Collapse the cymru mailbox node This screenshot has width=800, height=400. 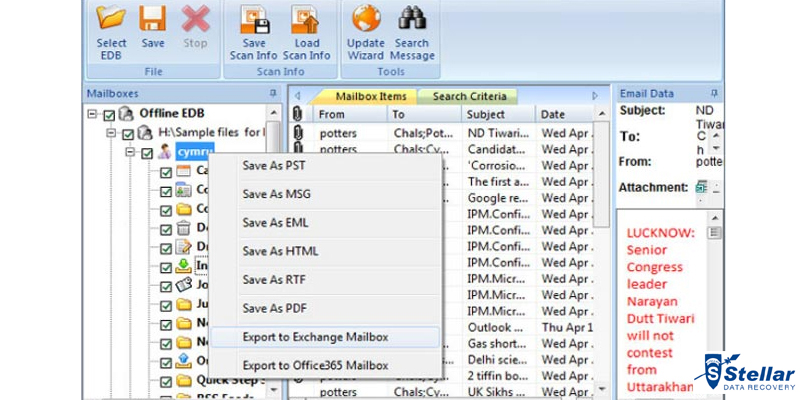click(130, 152)
